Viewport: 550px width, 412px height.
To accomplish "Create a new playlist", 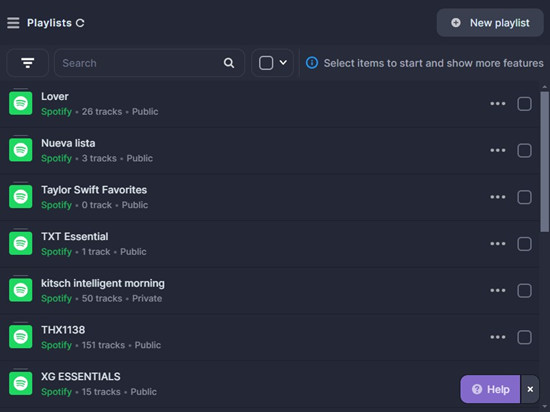I will tap(490, 23).
